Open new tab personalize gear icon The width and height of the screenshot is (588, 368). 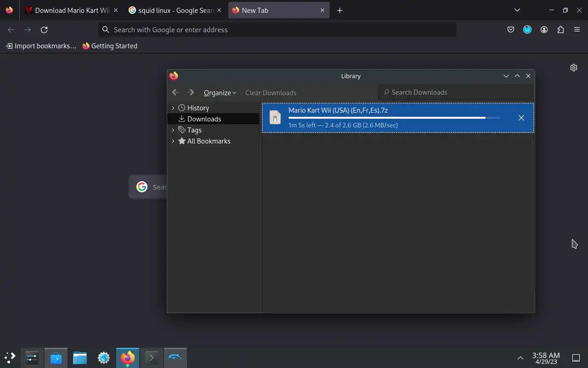[x=574, y=68]
